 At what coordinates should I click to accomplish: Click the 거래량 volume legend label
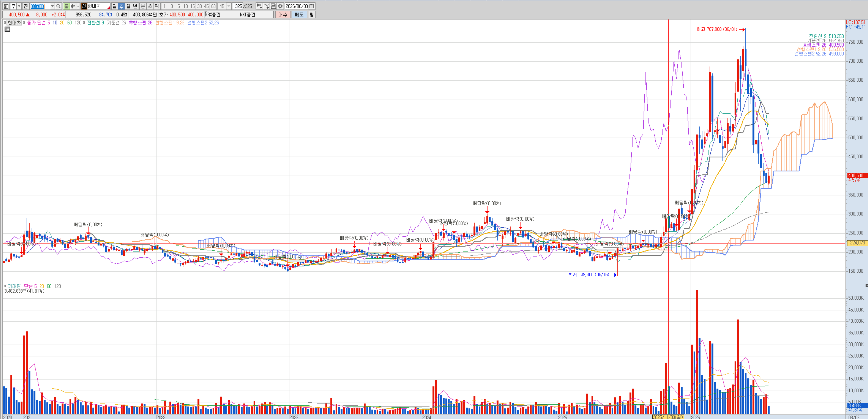[14, 286]
